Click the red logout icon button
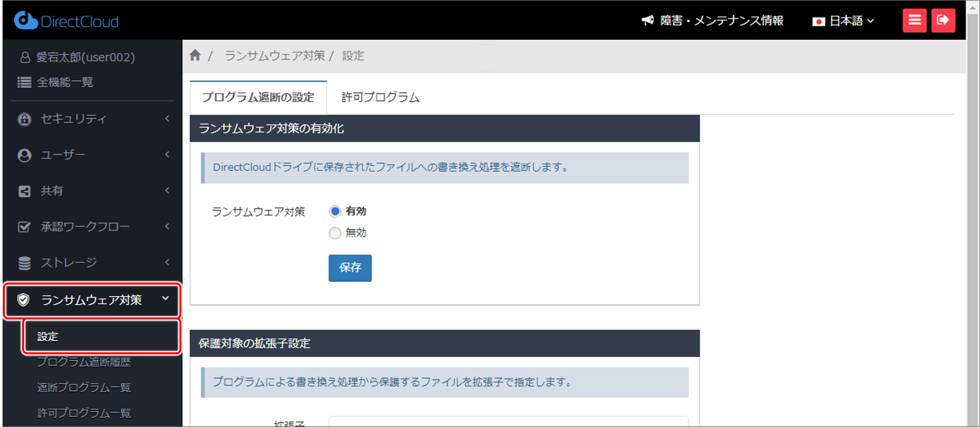 [x=943, y=20]
